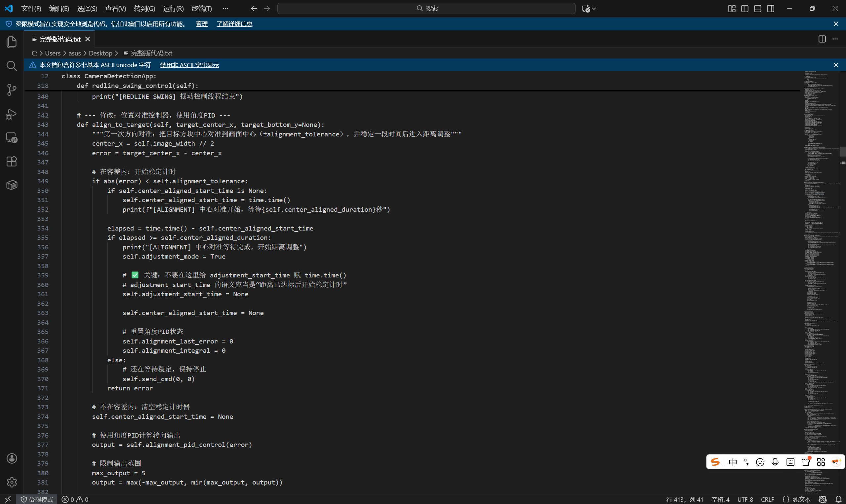
Task: Open the Explorer view in activity bar
Action: (x=12, y=42)
